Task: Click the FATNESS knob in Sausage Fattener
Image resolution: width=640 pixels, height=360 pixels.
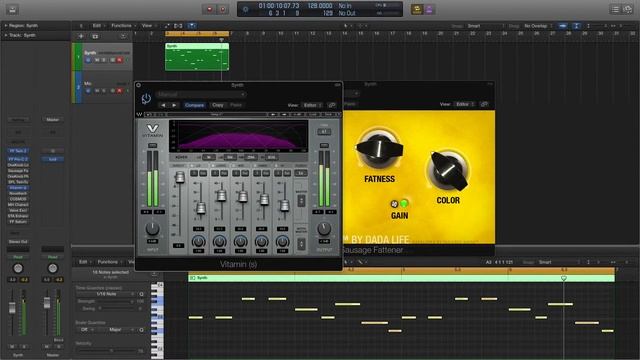Action: point(379,149)
